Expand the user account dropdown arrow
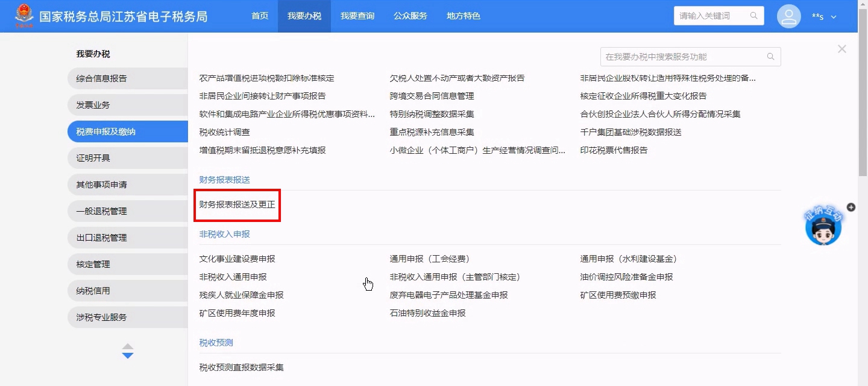The image size is (868, 386). [x=834, y=17]
